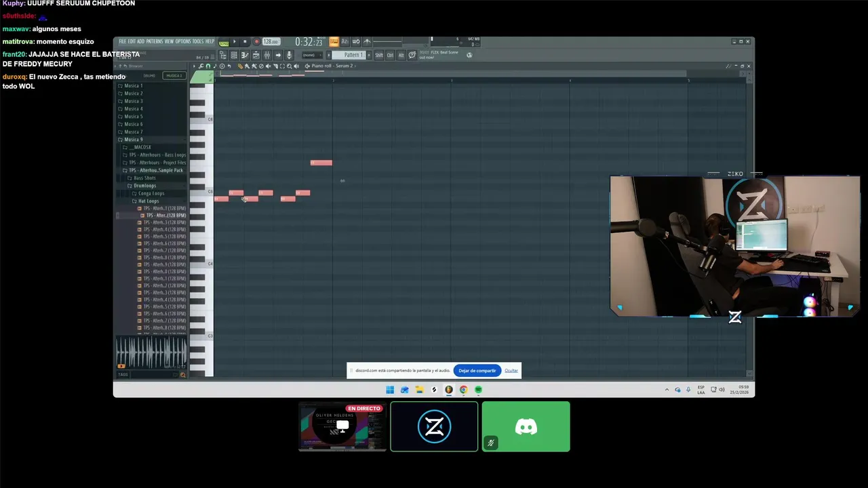The height and width of the screenshot is (488, 868).
Task: Select the DRUMS browser tab
Action: tap(149, 75)
